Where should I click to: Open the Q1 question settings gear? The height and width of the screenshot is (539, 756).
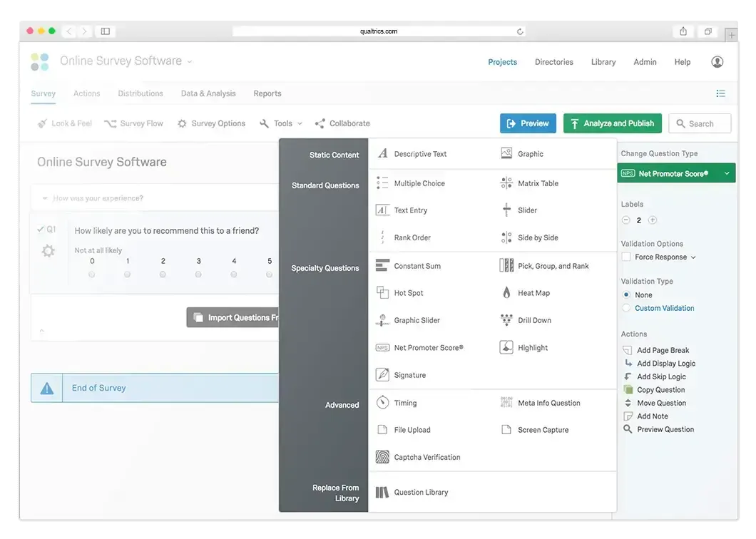[x=48, y=251]
